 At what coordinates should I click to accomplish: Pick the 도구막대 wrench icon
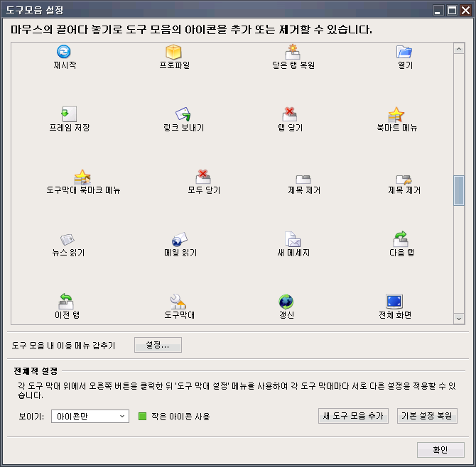click(178, 302)
